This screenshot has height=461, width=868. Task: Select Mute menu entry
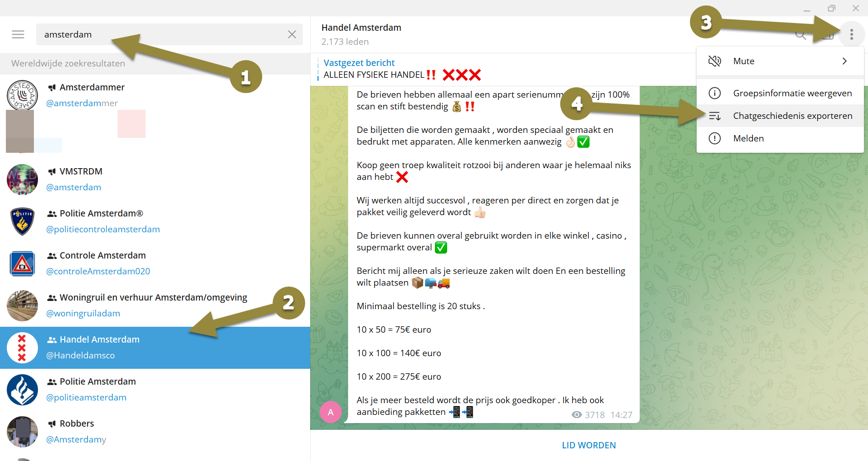click(x=780, y=61)
